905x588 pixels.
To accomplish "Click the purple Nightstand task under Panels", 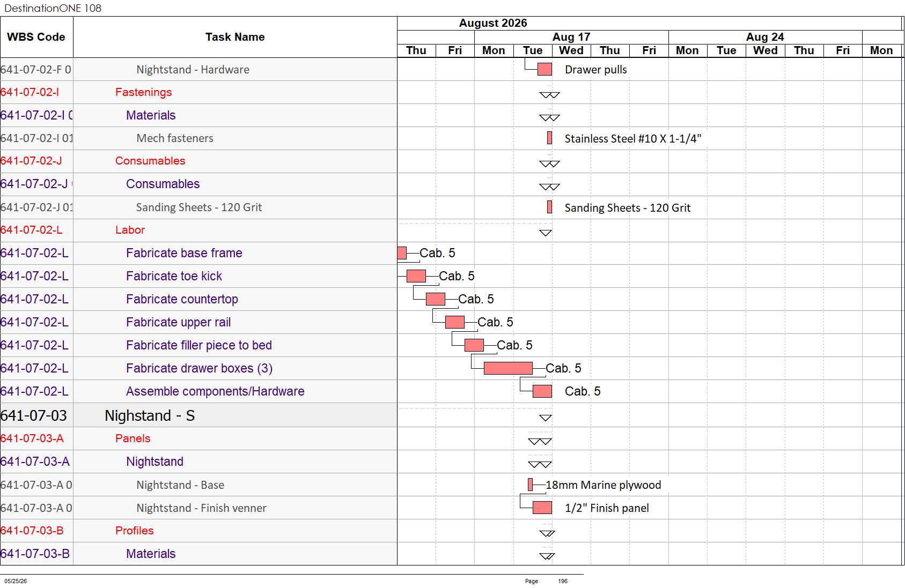I will [154, 462].
